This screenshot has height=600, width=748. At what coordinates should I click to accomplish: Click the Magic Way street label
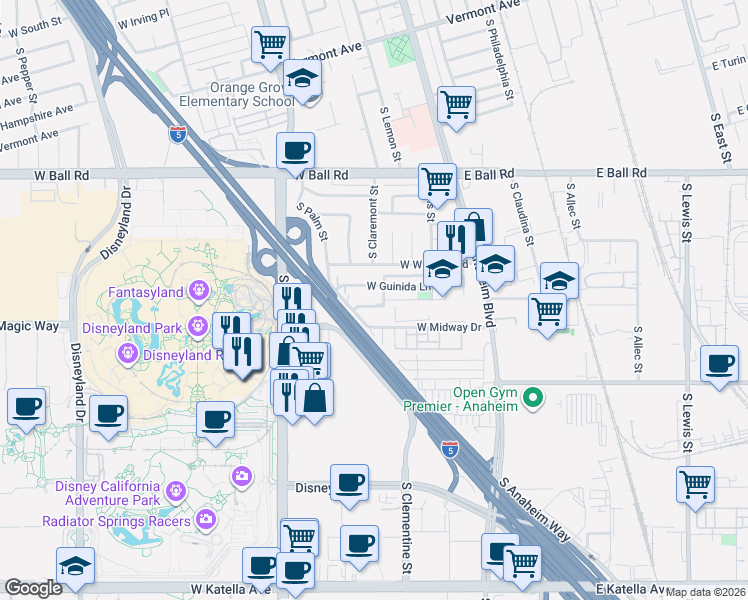[30, 326]
